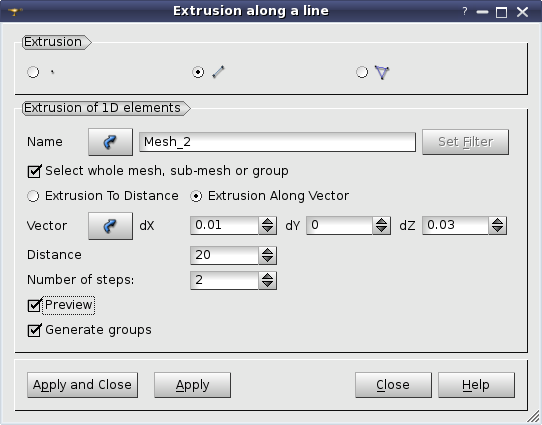The height and width of the screenshot is (425, 542).
Task: Select the edge (1D) extrusion radio option
Action: [198, 72]
